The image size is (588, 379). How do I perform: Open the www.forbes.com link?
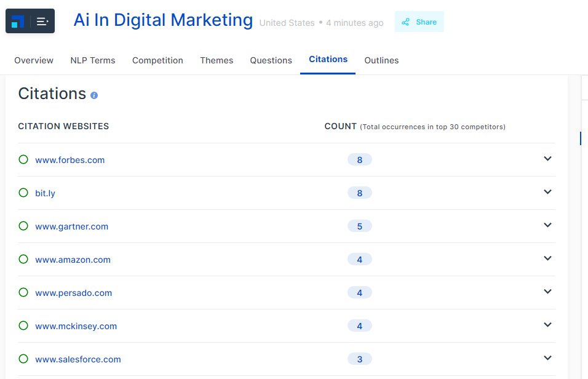[70, 160]
